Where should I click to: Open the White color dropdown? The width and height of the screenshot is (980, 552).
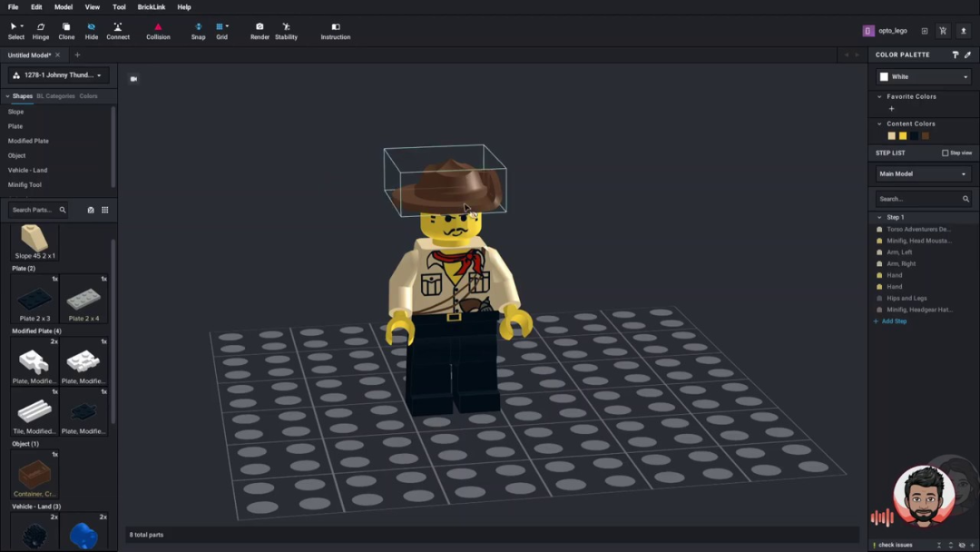tap(923, 77)
